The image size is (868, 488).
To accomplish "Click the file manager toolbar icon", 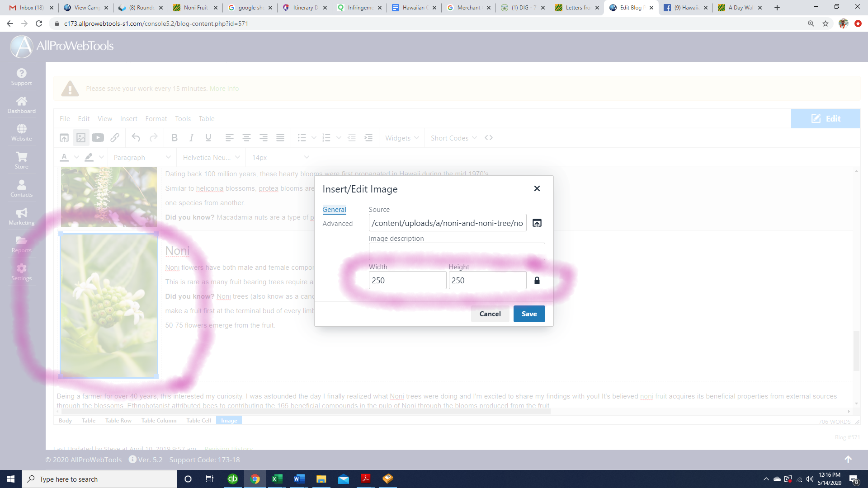I will [64, 138].
